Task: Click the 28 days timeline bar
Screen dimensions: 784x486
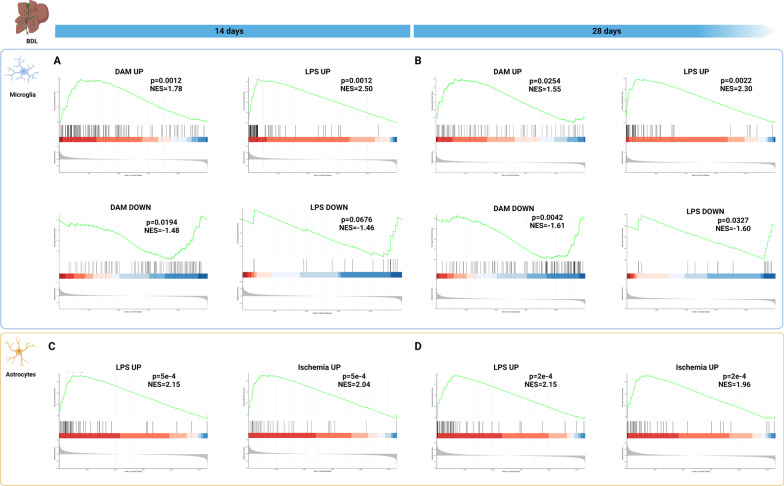Action: coord(594,31)
